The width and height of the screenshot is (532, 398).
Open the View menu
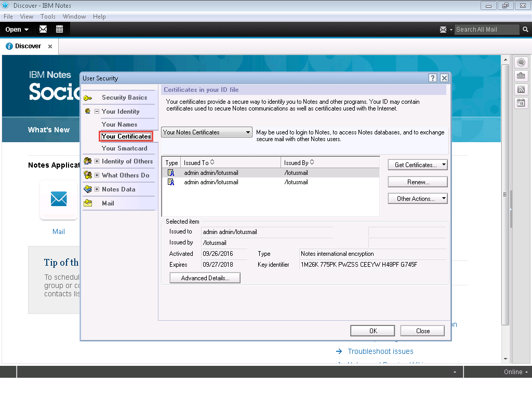(26, 17)
